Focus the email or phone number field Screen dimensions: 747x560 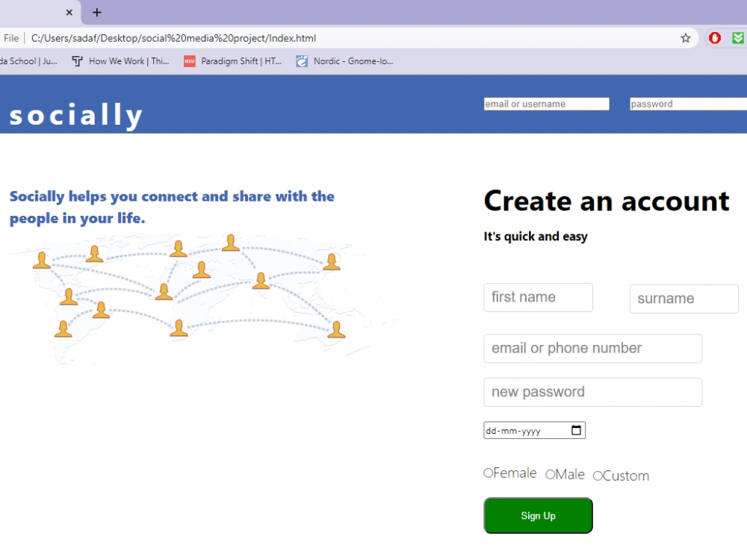click(592, 349)
